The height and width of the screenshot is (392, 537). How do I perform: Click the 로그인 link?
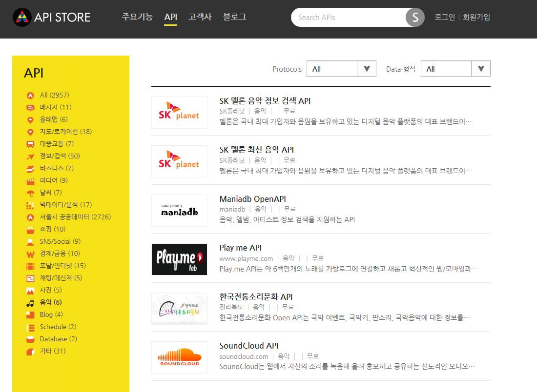click(x=445, y=17)
